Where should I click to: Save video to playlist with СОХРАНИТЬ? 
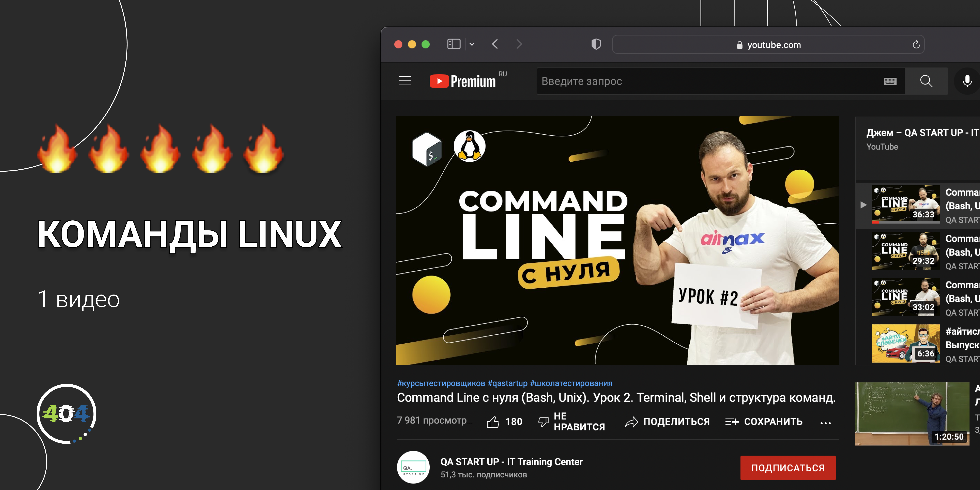tap(763, 422)
